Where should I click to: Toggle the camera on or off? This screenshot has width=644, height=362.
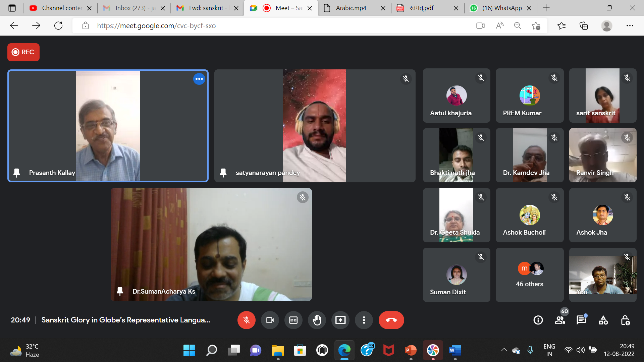[270, 320]
